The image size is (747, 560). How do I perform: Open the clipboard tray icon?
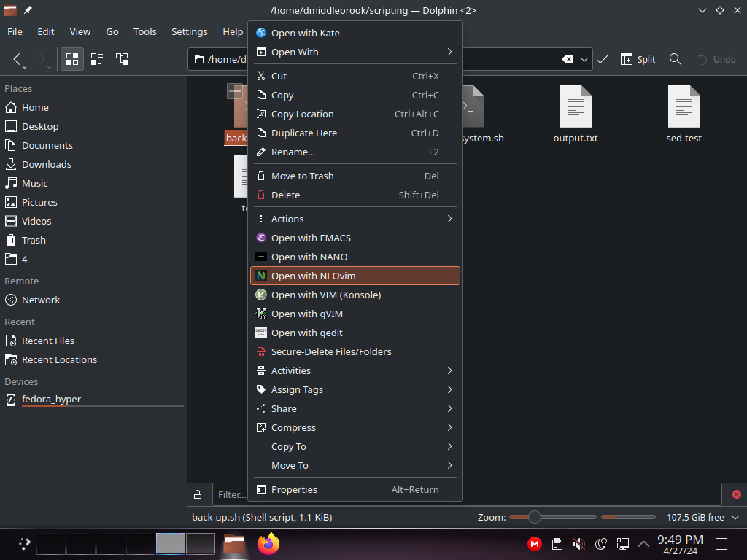click(x=557, y=544)
